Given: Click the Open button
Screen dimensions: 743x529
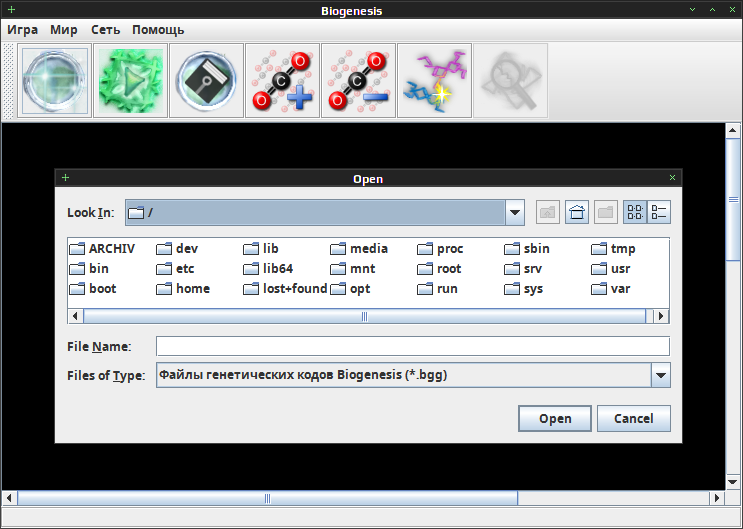Looking at the screenshot, I should coord(555,419).
